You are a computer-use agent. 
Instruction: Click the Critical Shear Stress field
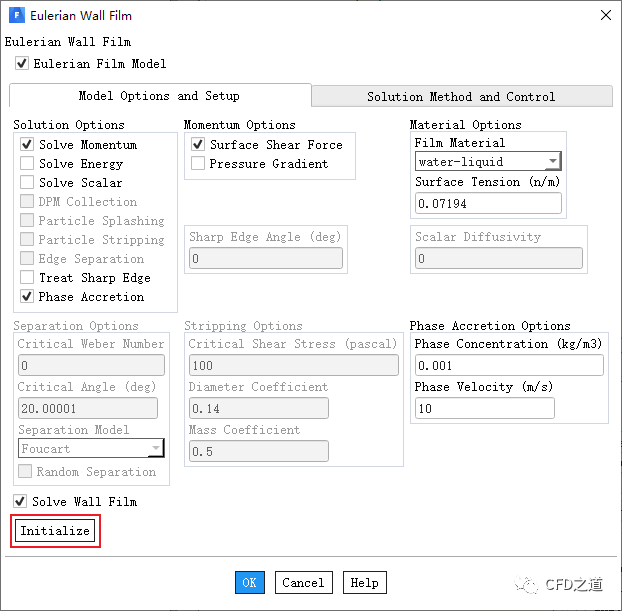coord(294,365)
